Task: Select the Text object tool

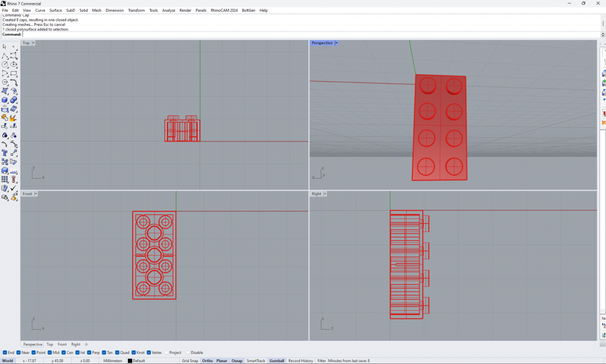Action: (5, 153)
